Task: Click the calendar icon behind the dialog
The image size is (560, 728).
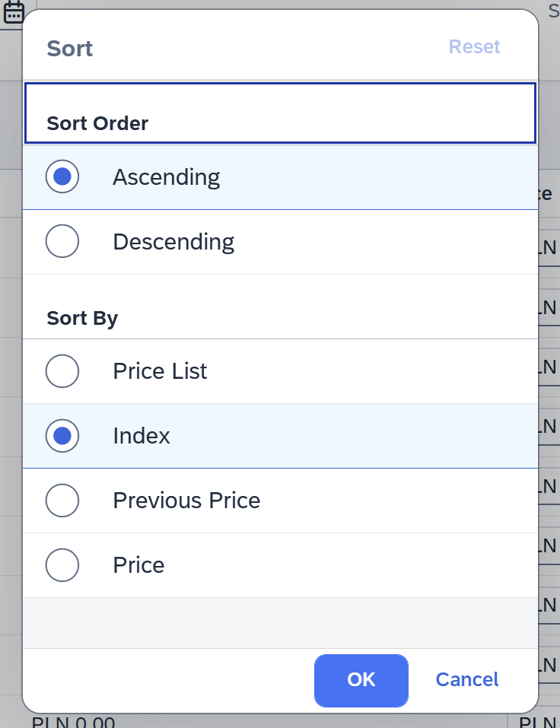Action: (x=14, y=11)
